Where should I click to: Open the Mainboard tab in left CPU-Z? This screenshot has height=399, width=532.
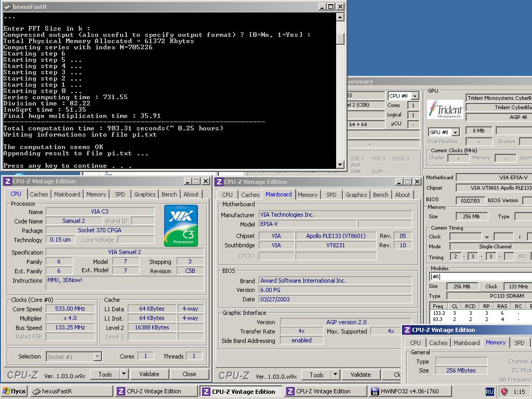(x=67, y=194)
